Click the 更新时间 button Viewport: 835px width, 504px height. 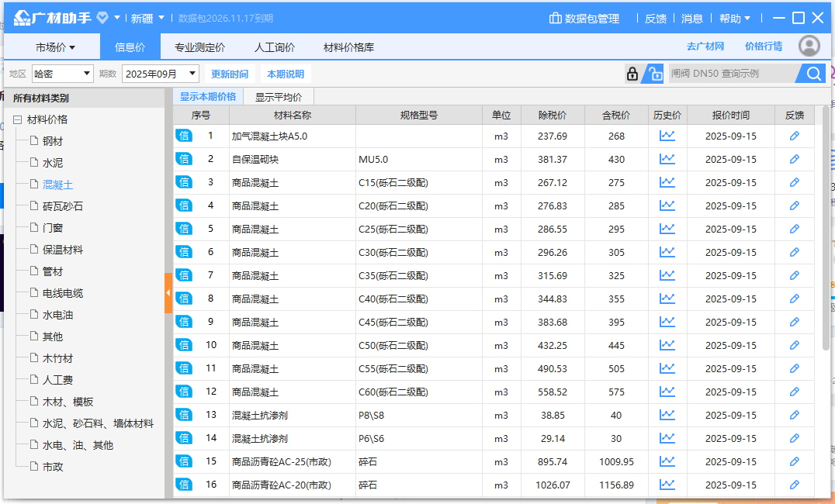[230, 74]
